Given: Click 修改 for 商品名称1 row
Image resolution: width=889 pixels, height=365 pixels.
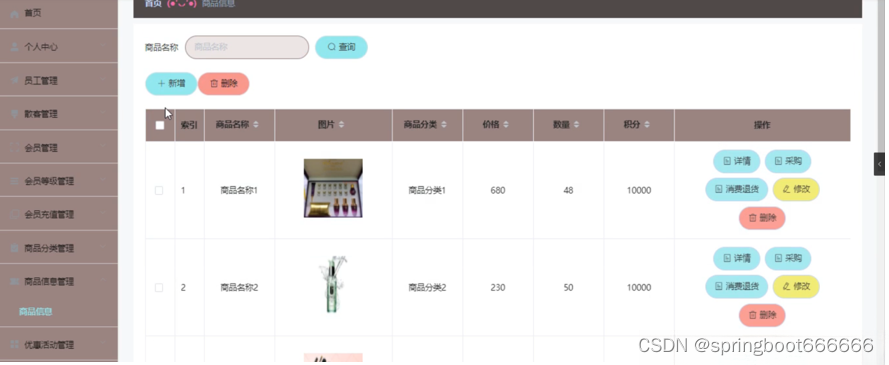Looking at the screenshot, I should point(796,189).
